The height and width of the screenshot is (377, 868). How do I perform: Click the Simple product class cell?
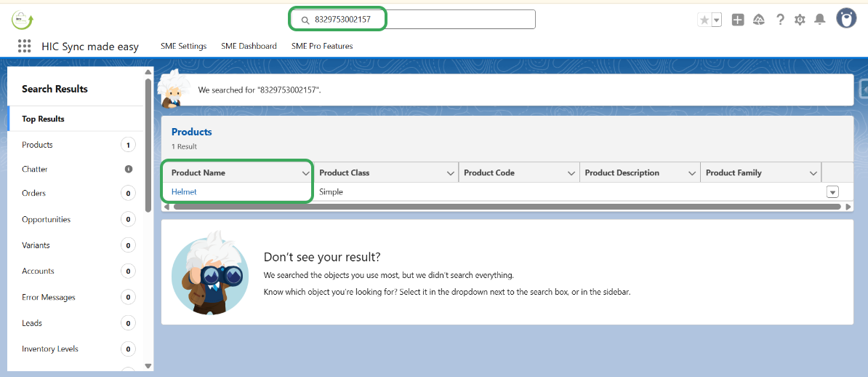point(331,192)
